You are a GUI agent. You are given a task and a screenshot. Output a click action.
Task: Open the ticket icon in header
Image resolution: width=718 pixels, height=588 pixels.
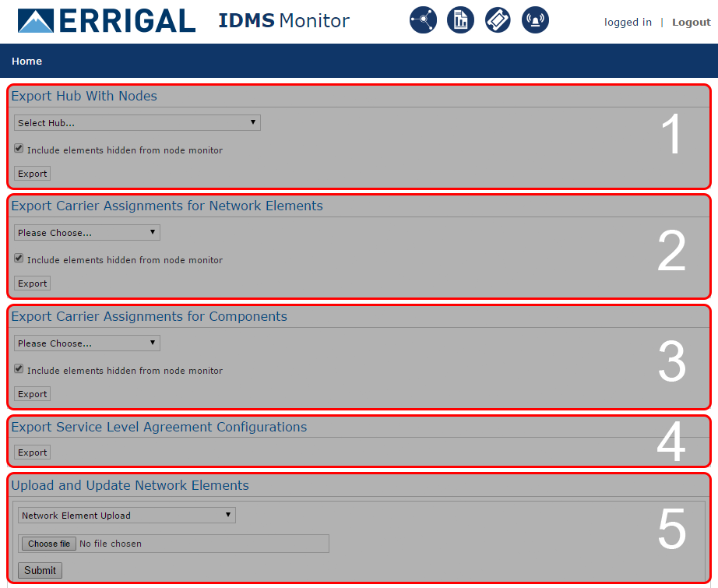tap(498, 20)
